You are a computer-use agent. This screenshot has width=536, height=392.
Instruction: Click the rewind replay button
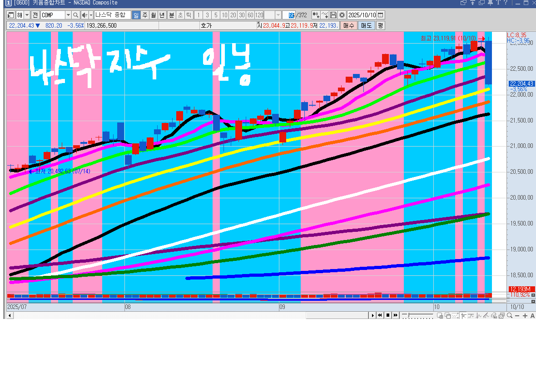pos(380,315)
